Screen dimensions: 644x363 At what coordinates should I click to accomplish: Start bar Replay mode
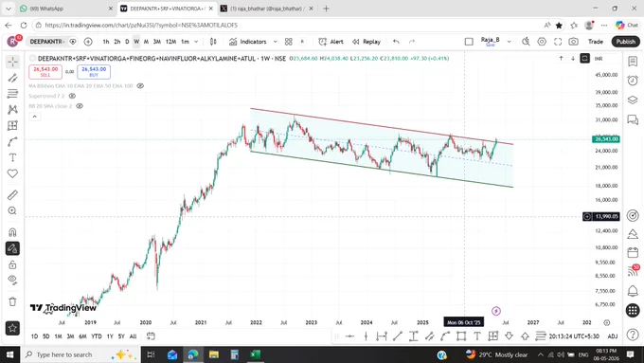[x=367, y=42]
